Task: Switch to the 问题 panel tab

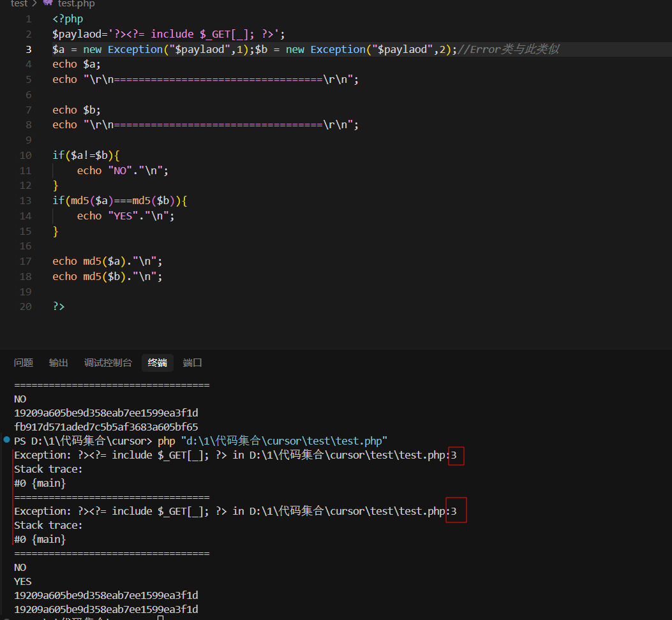Action: pos(24,363)
